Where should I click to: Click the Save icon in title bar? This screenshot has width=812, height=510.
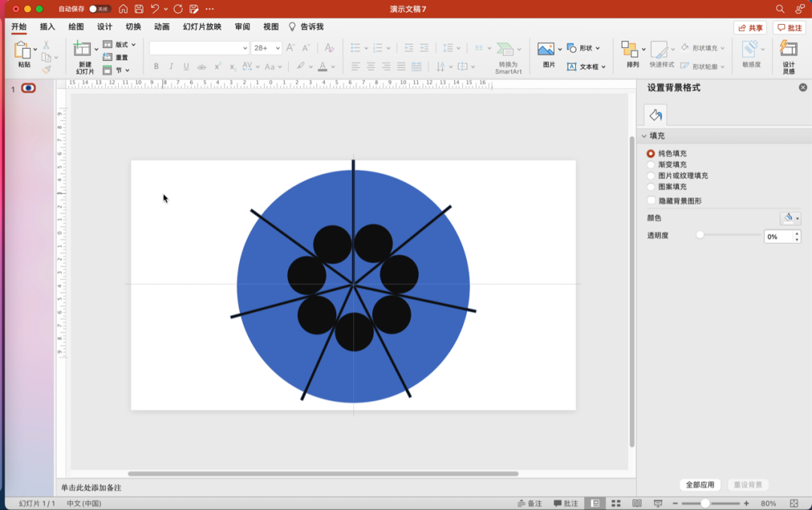(x=139, y=9)
